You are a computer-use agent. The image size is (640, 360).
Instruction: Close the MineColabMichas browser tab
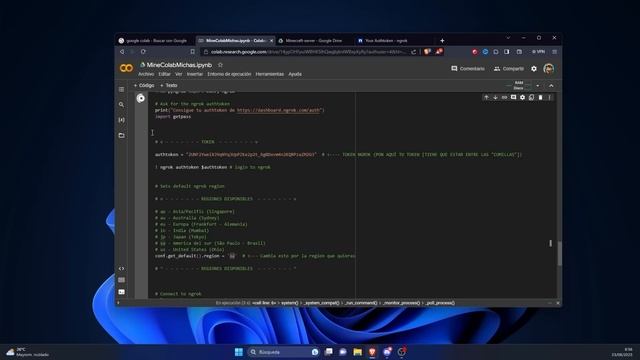(x=271, y=41)
